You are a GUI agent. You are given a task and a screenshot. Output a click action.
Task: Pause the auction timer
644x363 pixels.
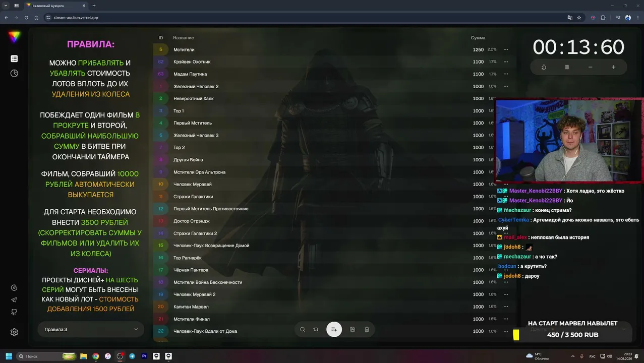(567, 67)
